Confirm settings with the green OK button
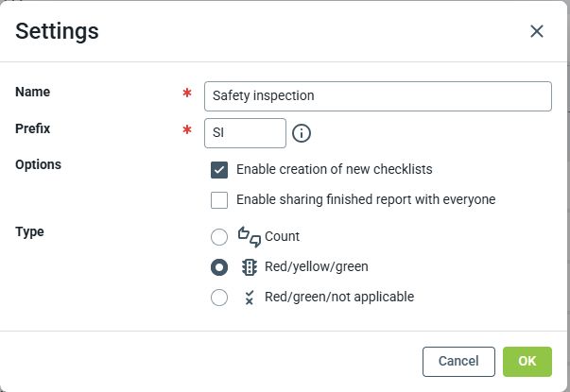This screenshot has height=392, width=570. pos(527,361)
